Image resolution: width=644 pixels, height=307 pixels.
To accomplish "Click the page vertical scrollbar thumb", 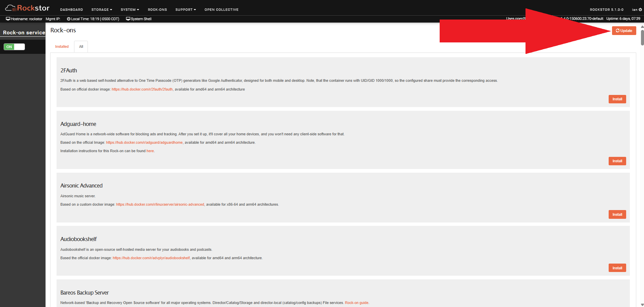I will (x=642, y=37).
